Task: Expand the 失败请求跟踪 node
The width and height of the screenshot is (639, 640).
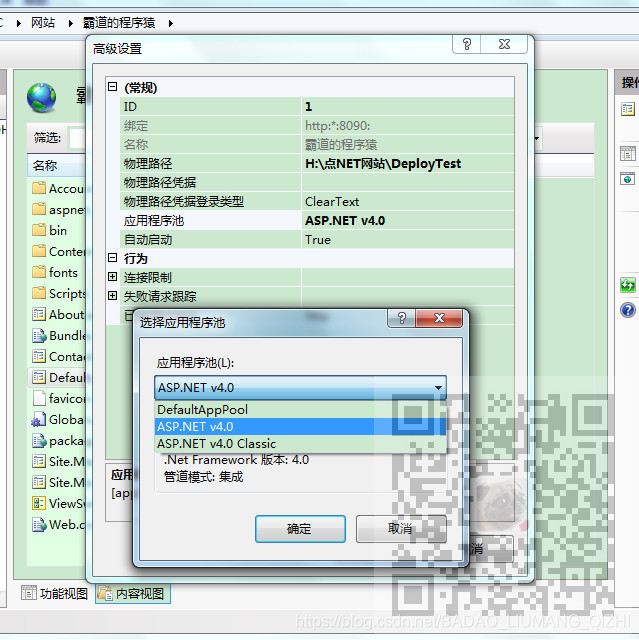Action: pos(113,296)
